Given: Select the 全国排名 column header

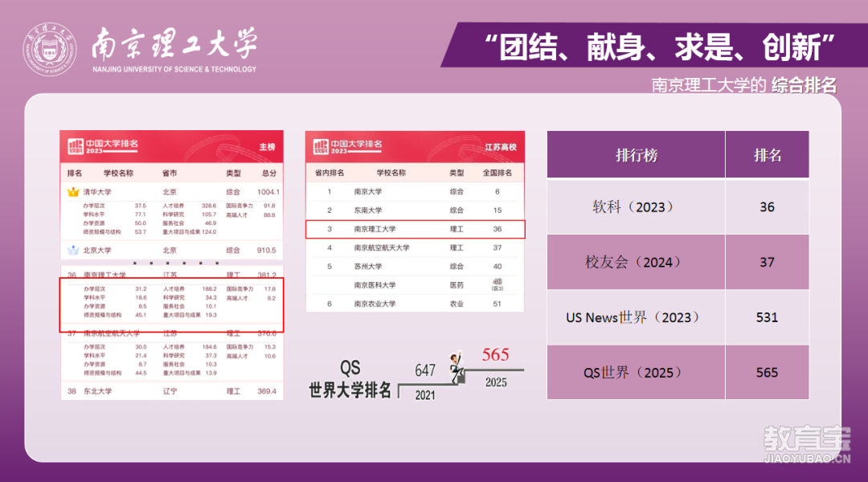Looking at the screenshot, I should click(x=497, y=173).
